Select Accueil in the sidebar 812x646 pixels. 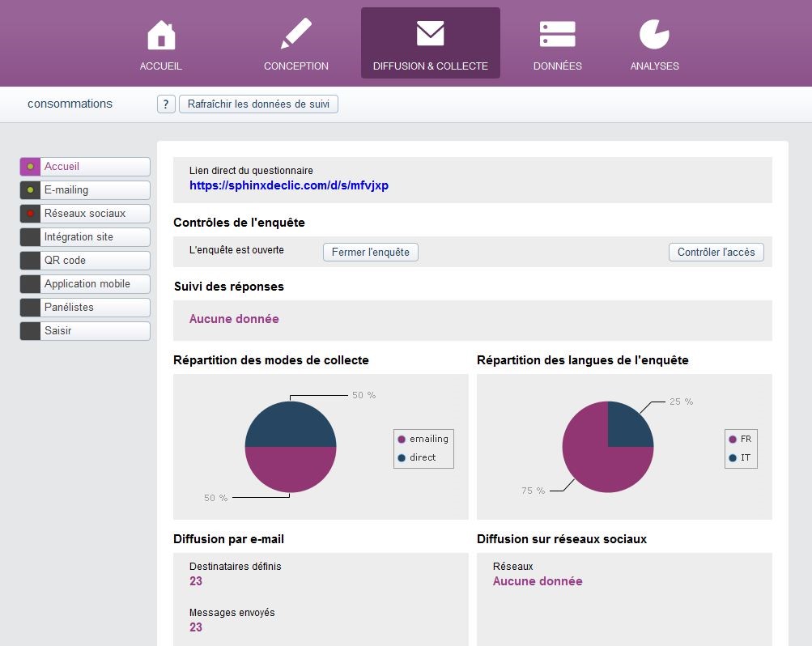(85, 167)
